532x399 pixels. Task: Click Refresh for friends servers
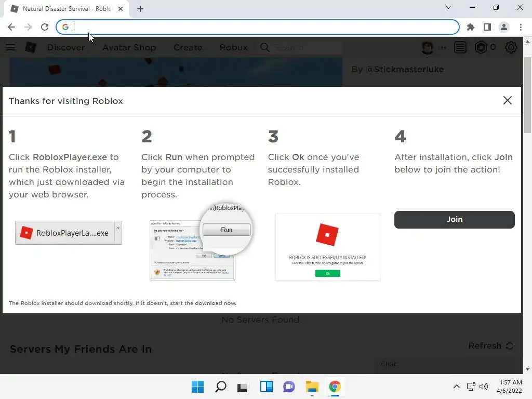(490, 345)
